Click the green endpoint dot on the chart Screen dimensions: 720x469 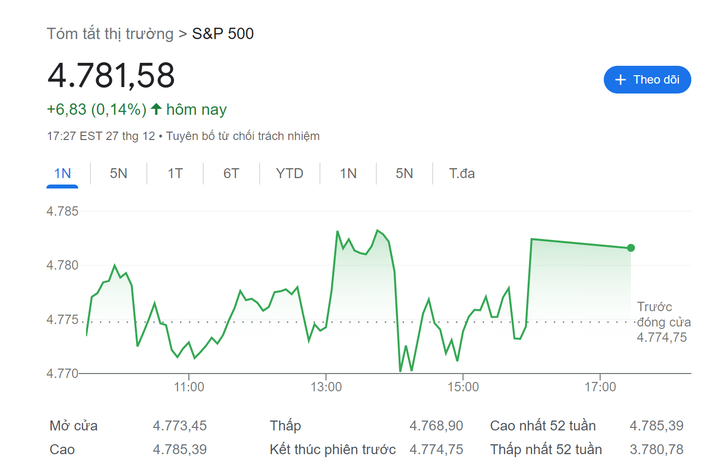(631, 248)
